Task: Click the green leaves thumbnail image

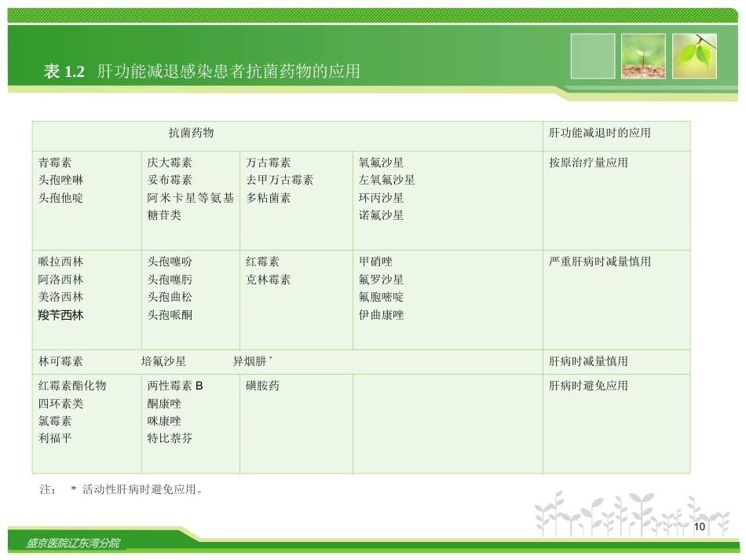Action: click(694, 56)
